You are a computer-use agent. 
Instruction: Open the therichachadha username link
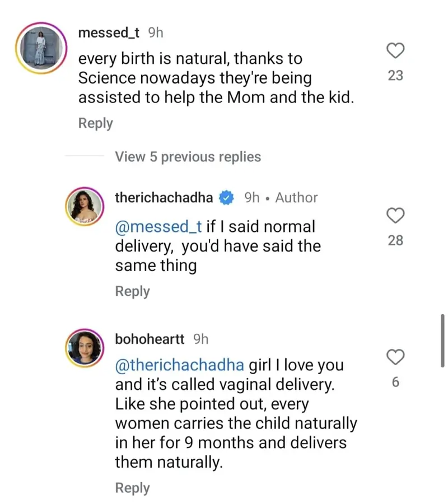(164, 198)
